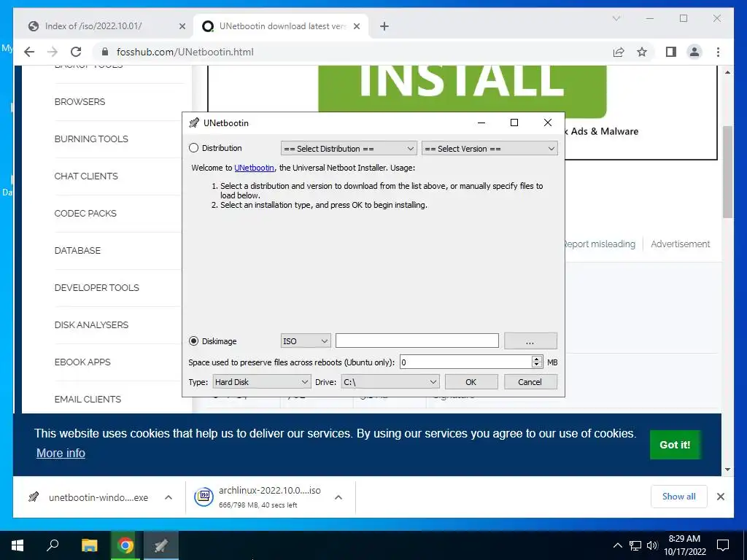Screen dimensions: 747x560
Task: Click the Report misleading link
Action: 600,244
